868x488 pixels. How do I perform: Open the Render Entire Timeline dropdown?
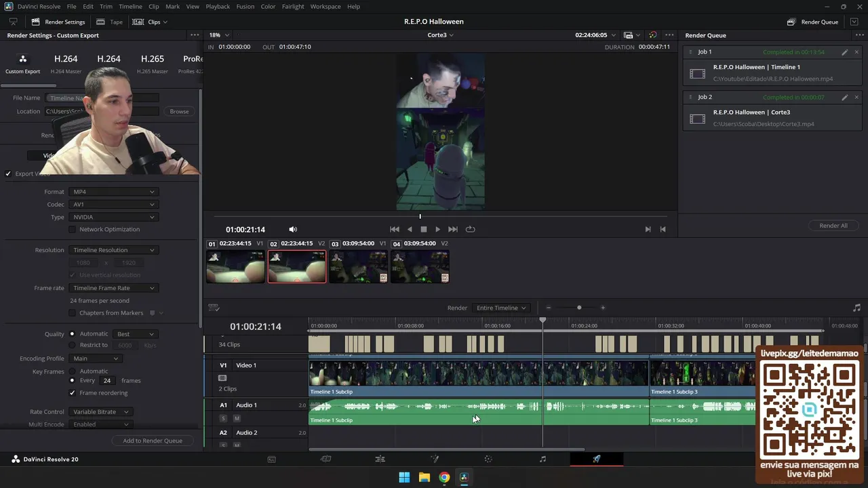tap(501, 308)
